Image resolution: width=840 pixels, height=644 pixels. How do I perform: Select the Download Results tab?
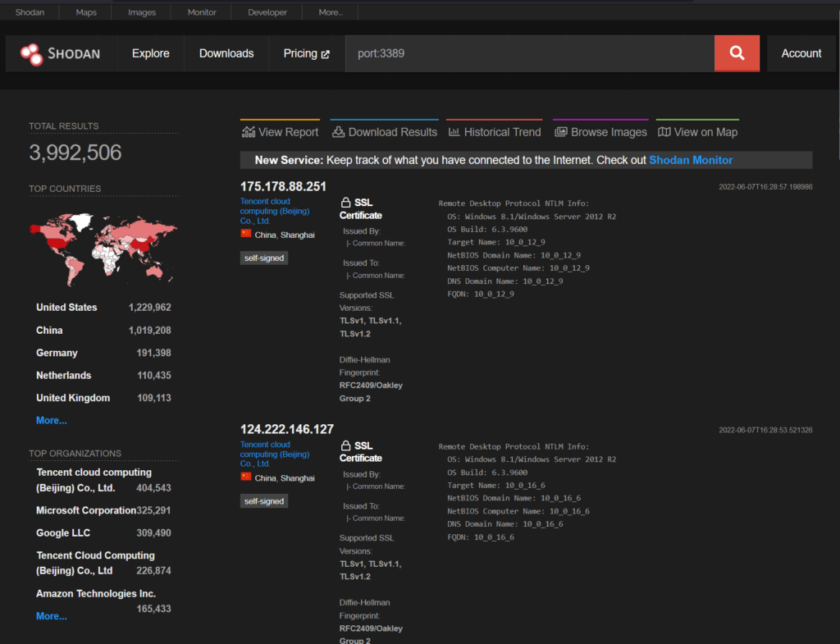click(385, 130)
